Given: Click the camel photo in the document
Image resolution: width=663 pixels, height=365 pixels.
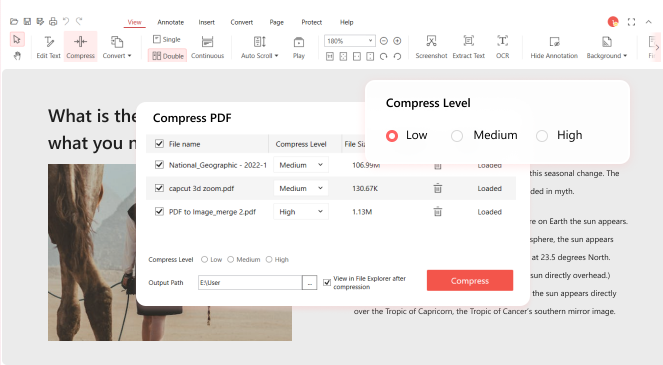Looking at the screenshot, I should pos(92,252).
